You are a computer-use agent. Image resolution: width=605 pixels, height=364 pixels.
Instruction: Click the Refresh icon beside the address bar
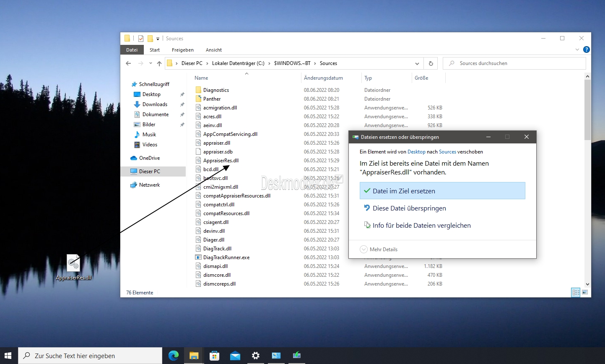coord(431,63)
